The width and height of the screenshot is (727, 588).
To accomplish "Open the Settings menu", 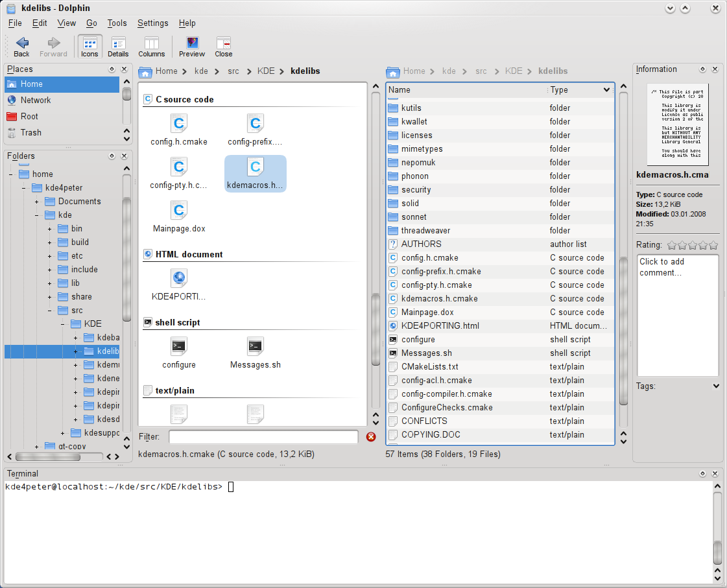I will pos(152,23).
